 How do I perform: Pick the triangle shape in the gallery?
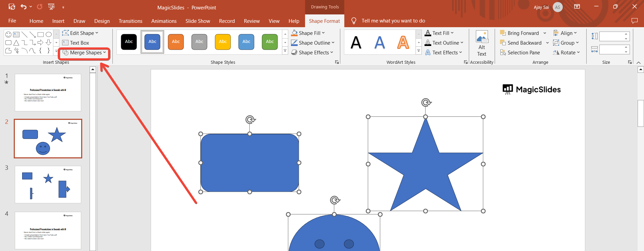tap(16, 43)
